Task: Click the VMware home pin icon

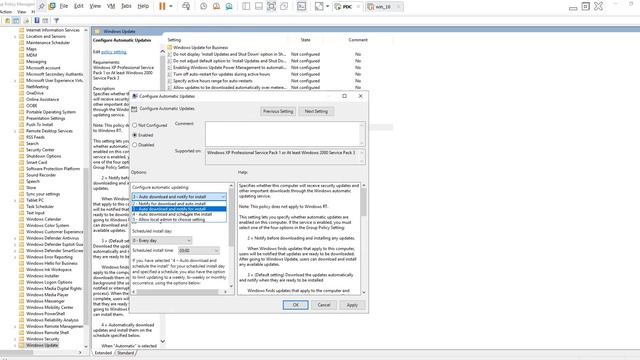Action: click(x=42, y=6)
